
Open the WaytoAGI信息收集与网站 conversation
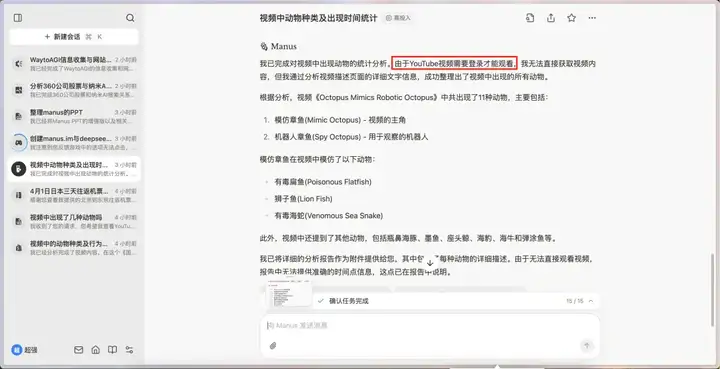pos(74,64)
